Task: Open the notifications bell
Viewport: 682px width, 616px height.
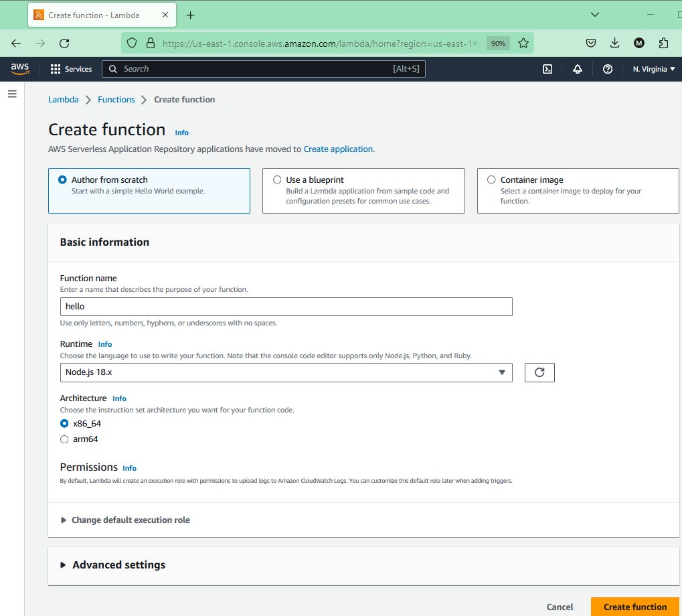Action: coord(578,69)
